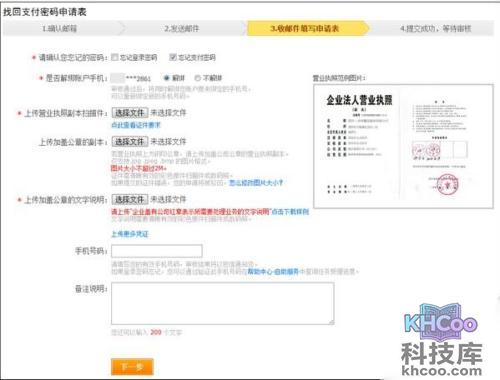Click the 上传更多凭证 link
Image resolution: width=500 pixels, height=380 pixels.
130,234
